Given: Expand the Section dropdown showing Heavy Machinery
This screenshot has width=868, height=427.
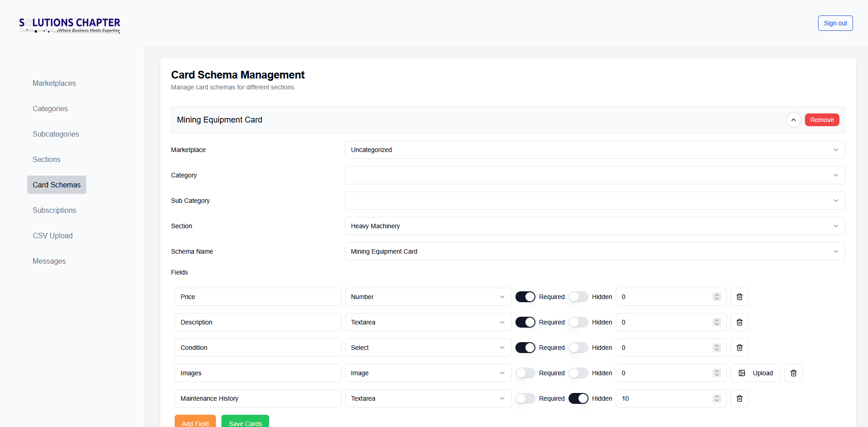Looking at the screenshot, I should [594, 226].
